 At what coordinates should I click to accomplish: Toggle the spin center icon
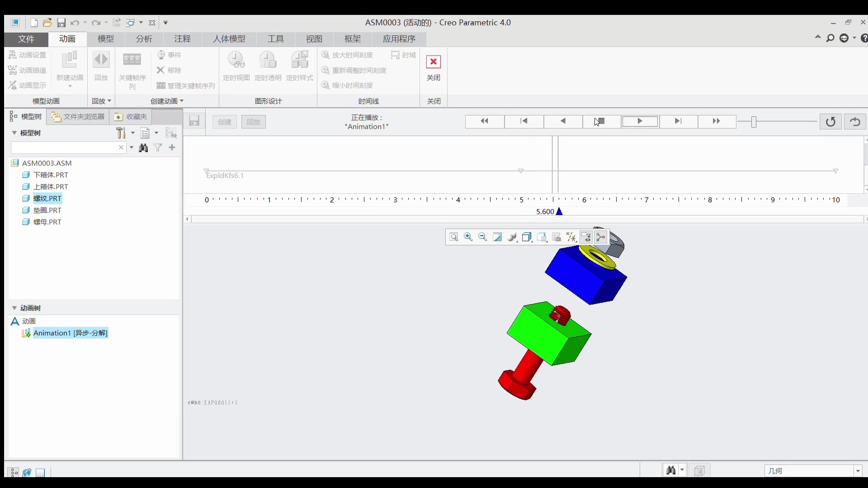601,237
